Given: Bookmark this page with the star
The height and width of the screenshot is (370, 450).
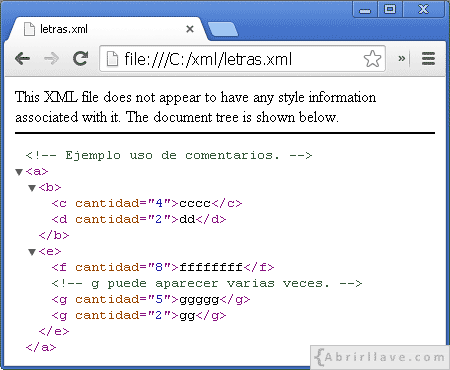Looking at the screenshot, I should [372, 59].
